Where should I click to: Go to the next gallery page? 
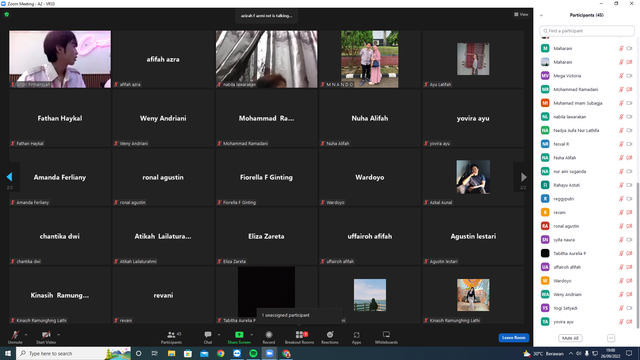pos(523,177)
